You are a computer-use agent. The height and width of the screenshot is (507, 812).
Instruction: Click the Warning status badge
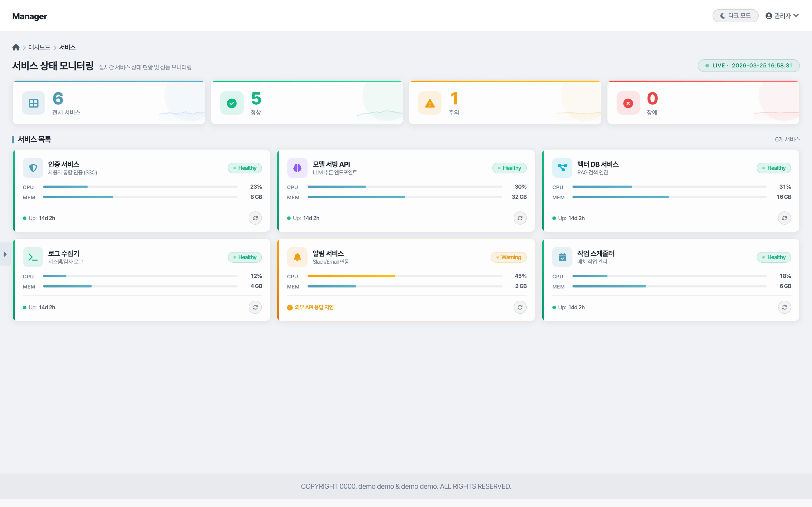point(508,257)
